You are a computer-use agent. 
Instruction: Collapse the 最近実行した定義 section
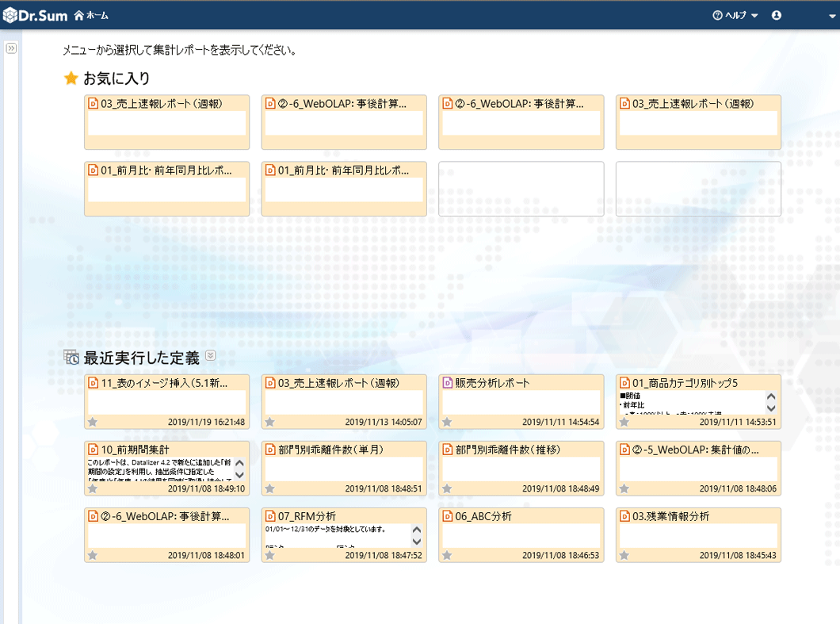coord(210,356)
